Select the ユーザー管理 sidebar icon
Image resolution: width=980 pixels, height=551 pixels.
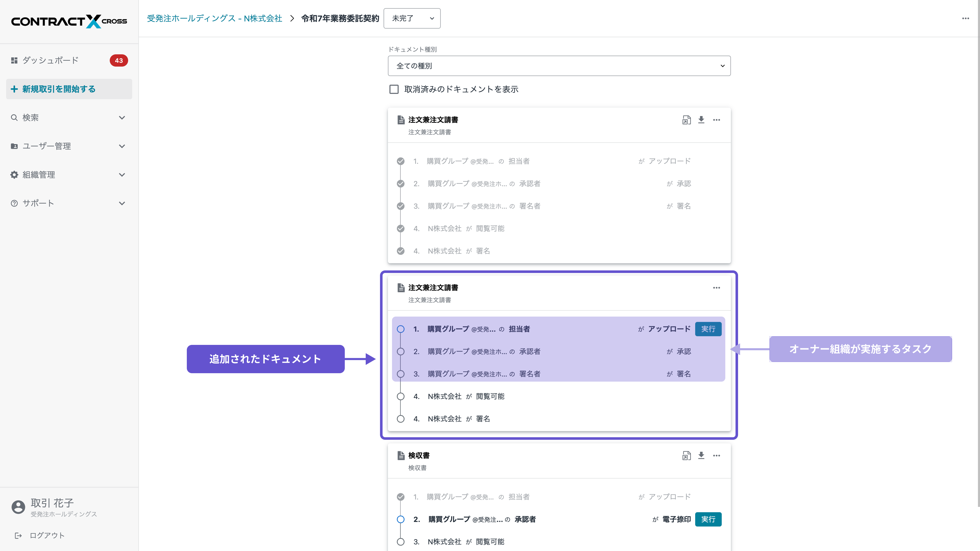click(14, 146)
